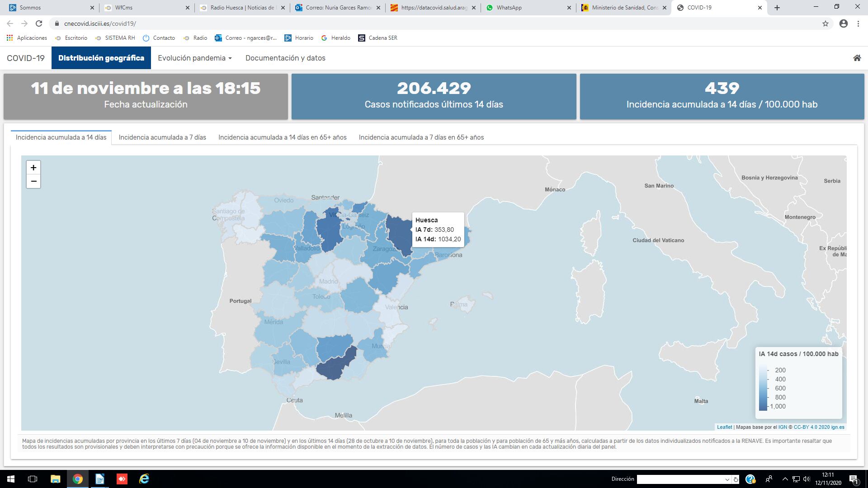The width and height of the screenshot is (868, 488).
Task: Open the Leaflet attribution link
Action: tap(724, 427)
